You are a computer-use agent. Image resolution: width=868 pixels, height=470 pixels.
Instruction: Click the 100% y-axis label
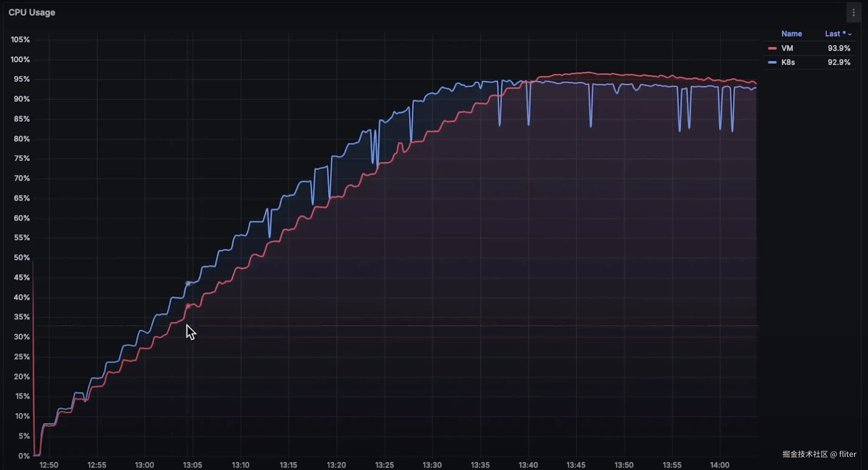(20, 60)
